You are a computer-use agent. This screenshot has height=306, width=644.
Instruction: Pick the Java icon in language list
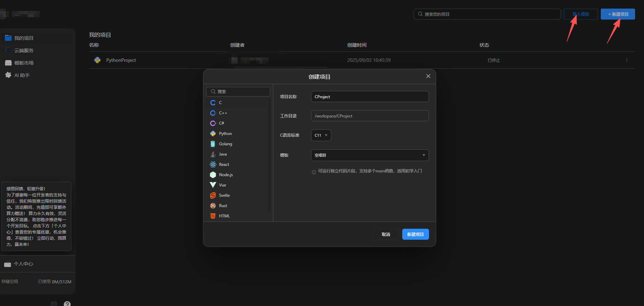tap(213, 154)
